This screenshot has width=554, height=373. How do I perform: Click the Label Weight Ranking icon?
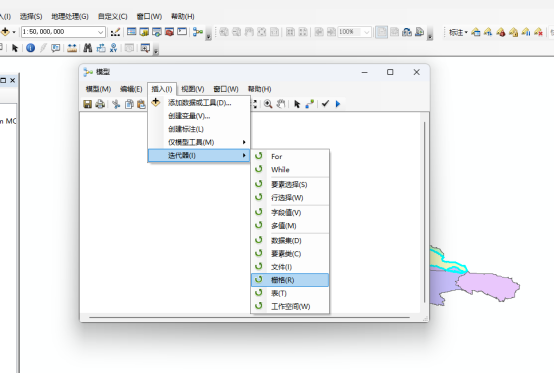(501, 32)
